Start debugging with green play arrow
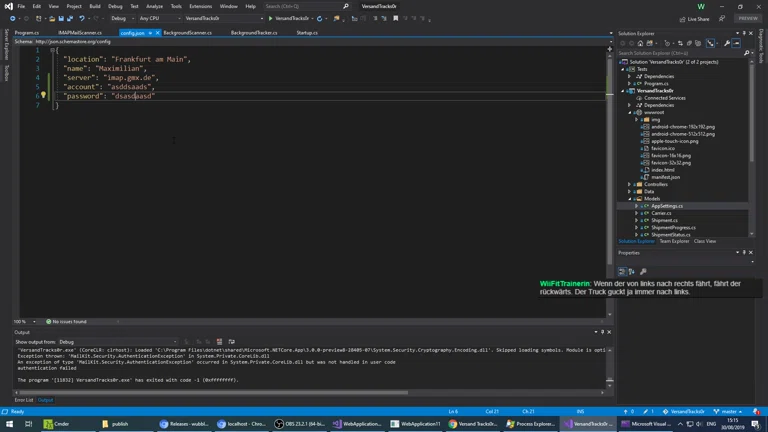 (x=270, y=19)
